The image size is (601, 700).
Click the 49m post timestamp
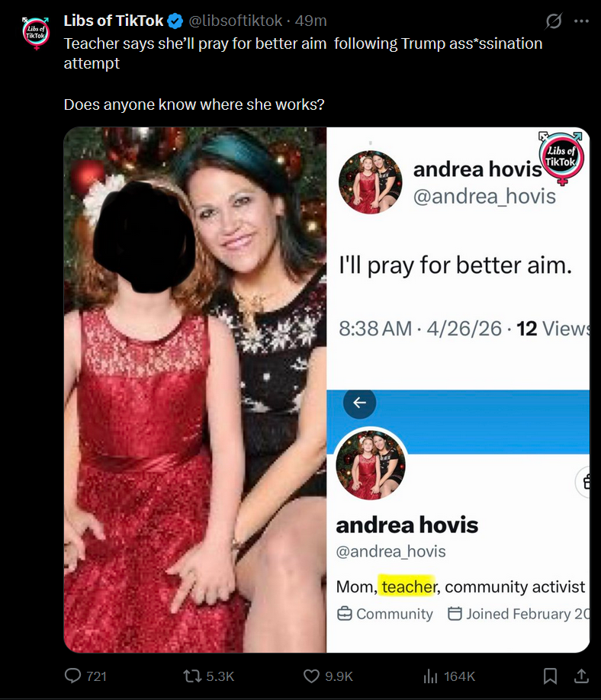(310, 21)
